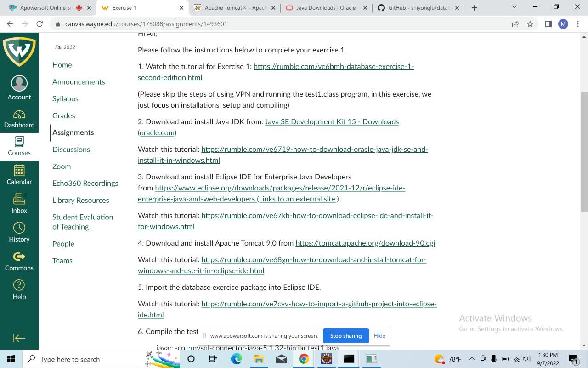The height and width of the screenshot is (368, 588).
Task: Go back with browser back arrow
Action: tap(10, 24)
